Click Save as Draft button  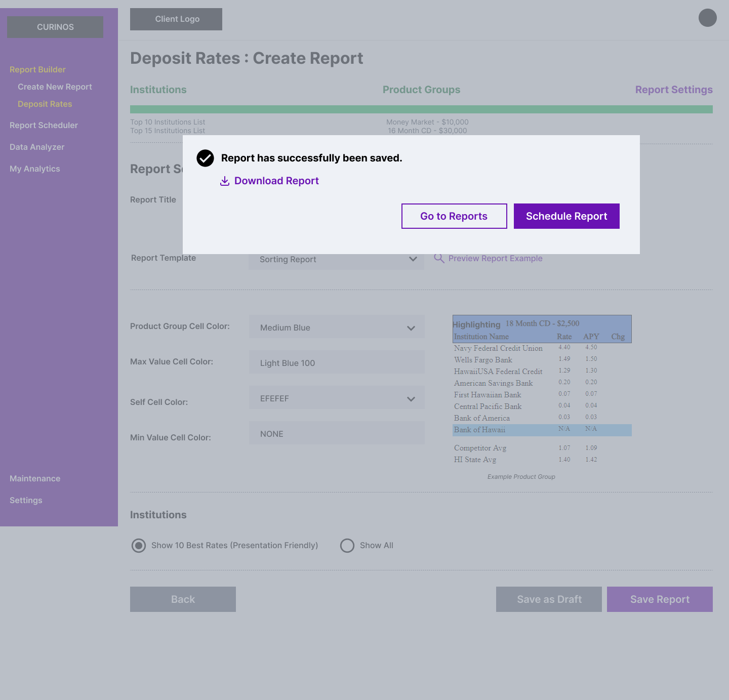tap(549, 599)
